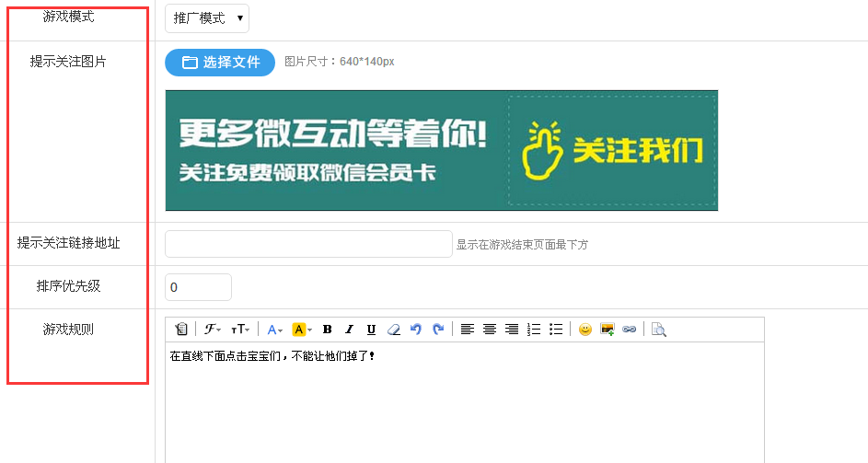868x463 pixels.
Task: Click the 选择文件 upload button
Action: click(220, 63)
